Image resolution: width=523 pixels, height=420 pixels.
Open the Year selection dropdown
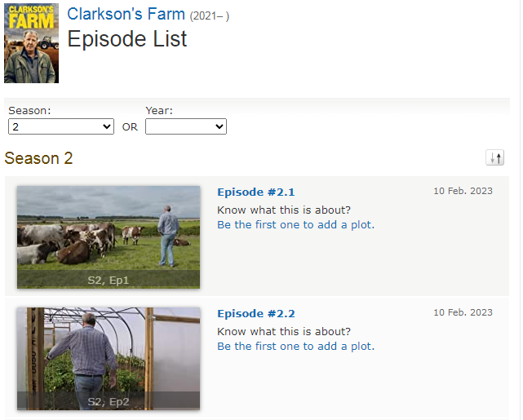click(186, 126)
